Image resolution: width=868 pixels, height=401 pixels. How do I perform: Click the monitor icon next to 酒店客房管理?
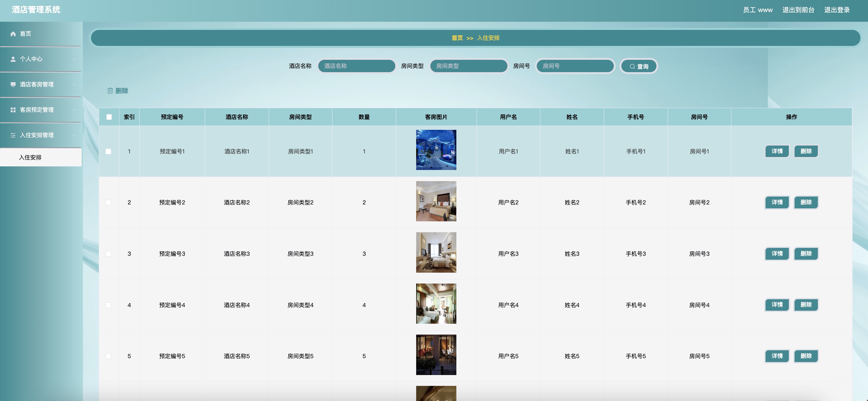13,85
